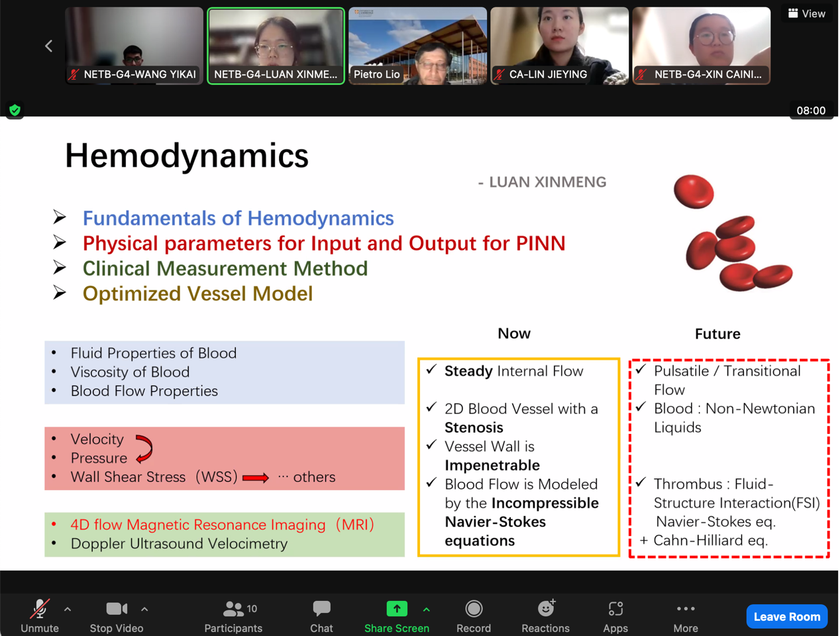The height and width of the screenshot is (636, 840).
Task: Leave the room with Leave Room button
Action: [x=786, y=616]
